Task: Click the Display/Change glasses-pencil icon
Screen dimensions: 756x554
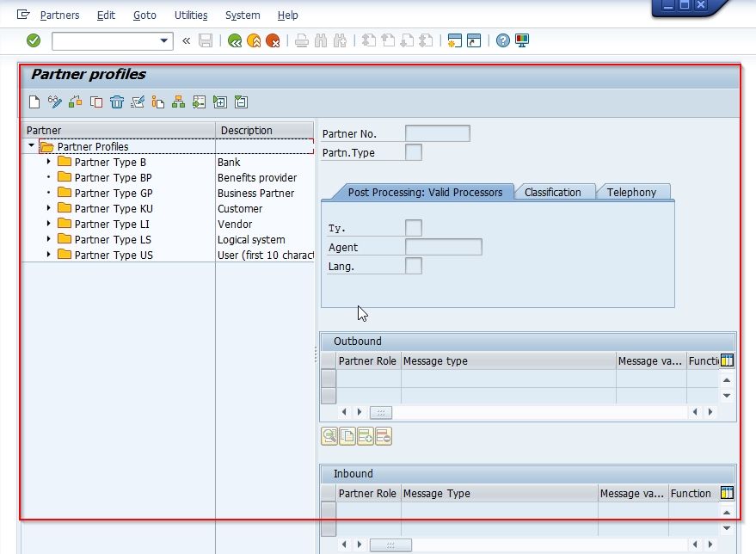Action: pos(54,102)
